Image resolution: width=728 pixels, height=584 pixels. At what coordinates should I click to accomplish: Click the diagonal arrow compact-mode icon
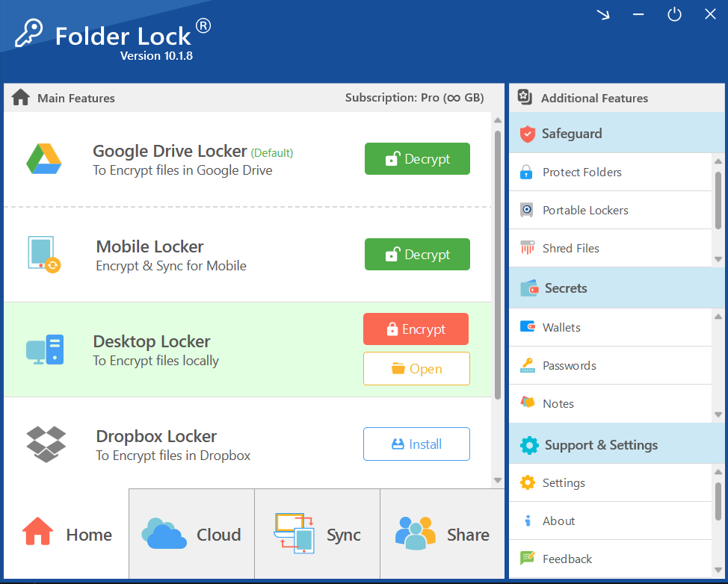pos(603,14)
